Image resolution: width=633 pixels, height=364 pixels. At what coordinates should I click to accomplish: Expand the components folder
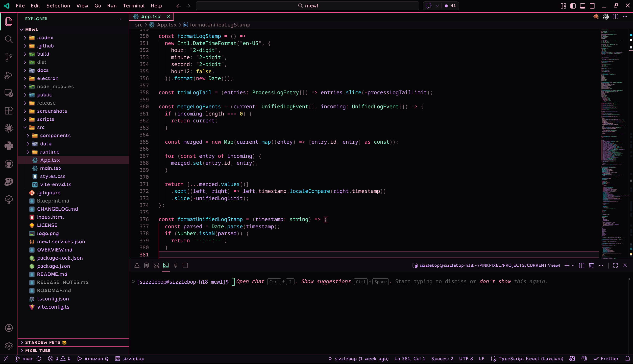(x=55, y=136)
